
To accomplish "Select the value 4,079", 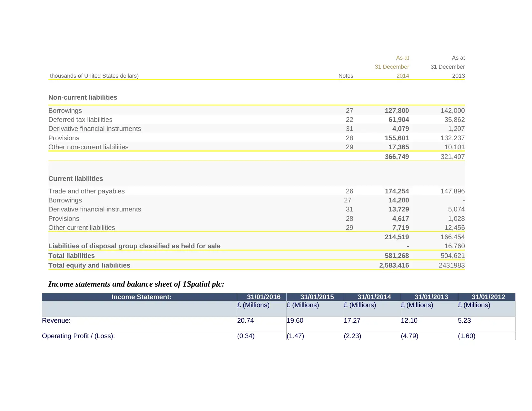I will tap(400, 129).
